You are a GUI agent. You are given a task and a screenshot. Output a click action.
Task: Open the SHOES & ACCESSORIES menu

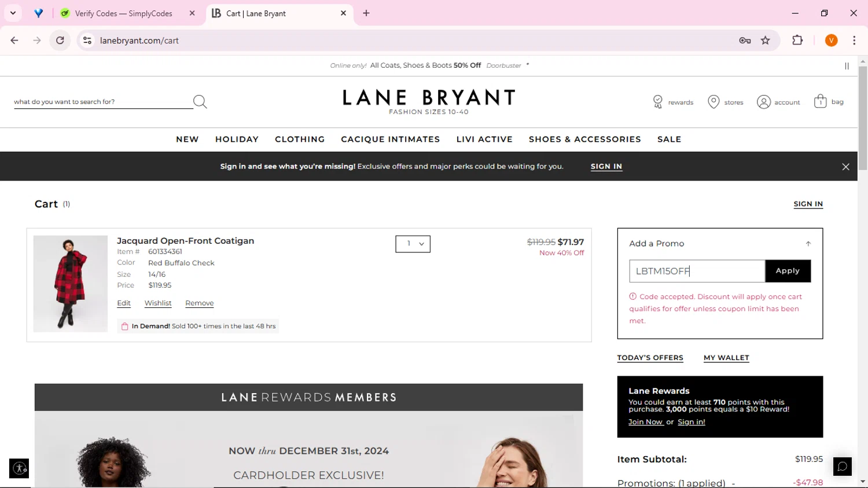(585, 140)
